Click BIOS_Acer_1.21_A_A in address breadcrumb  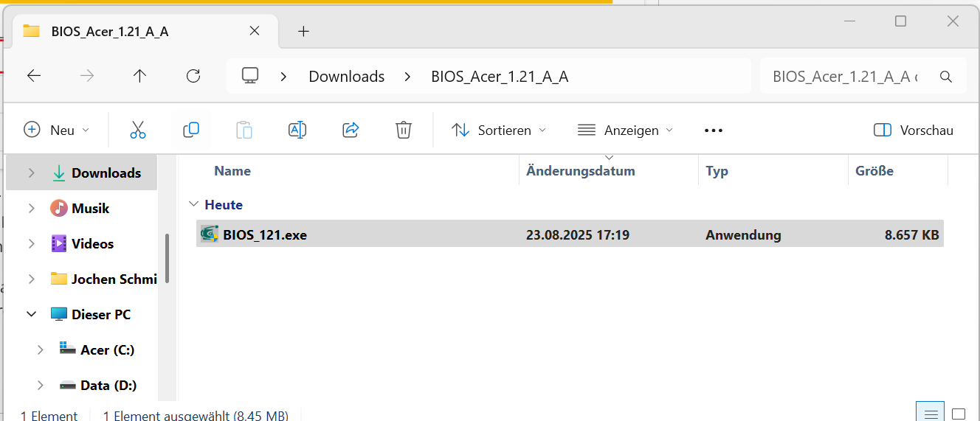click(500, 77)
